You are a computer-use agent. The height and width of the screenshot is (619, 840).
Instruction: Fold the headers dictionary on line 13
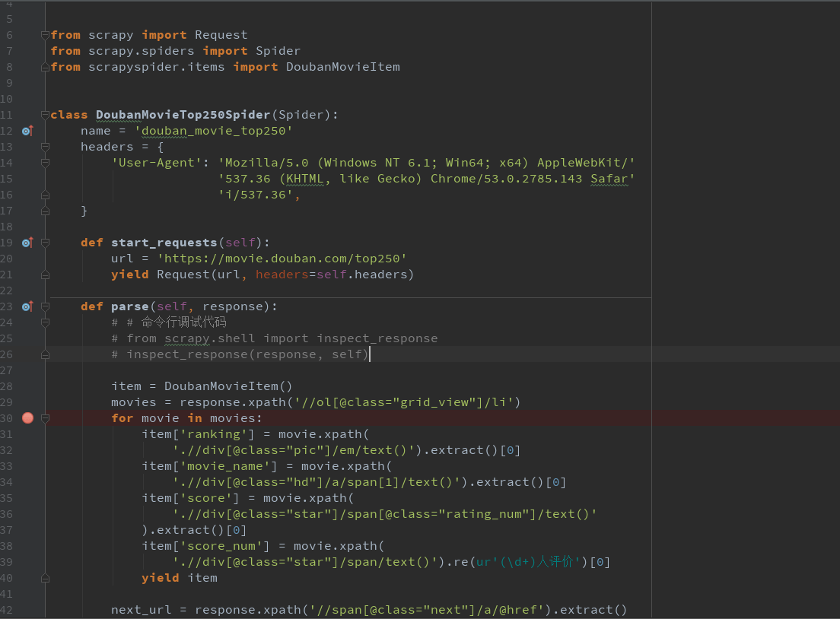(x=46, y=147)
